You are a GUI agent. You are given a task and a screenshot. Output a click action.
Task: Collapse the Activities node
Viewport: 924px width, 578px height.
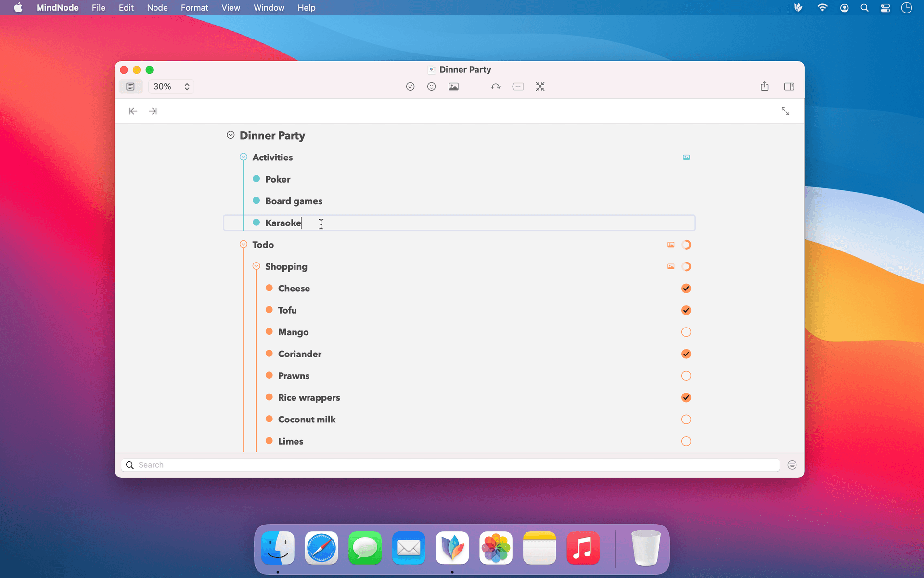(244, 157)
